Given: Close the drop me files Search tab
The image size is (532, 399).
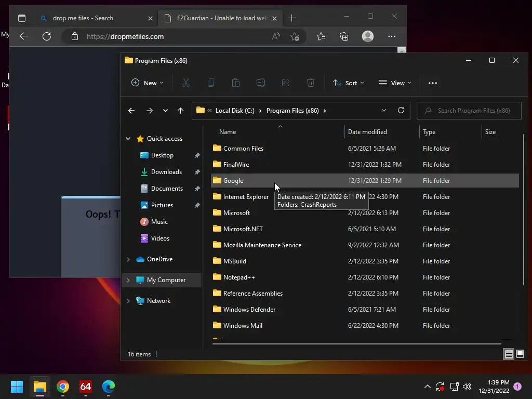Looking at the screenshot, I should click(x=150, y=18).
